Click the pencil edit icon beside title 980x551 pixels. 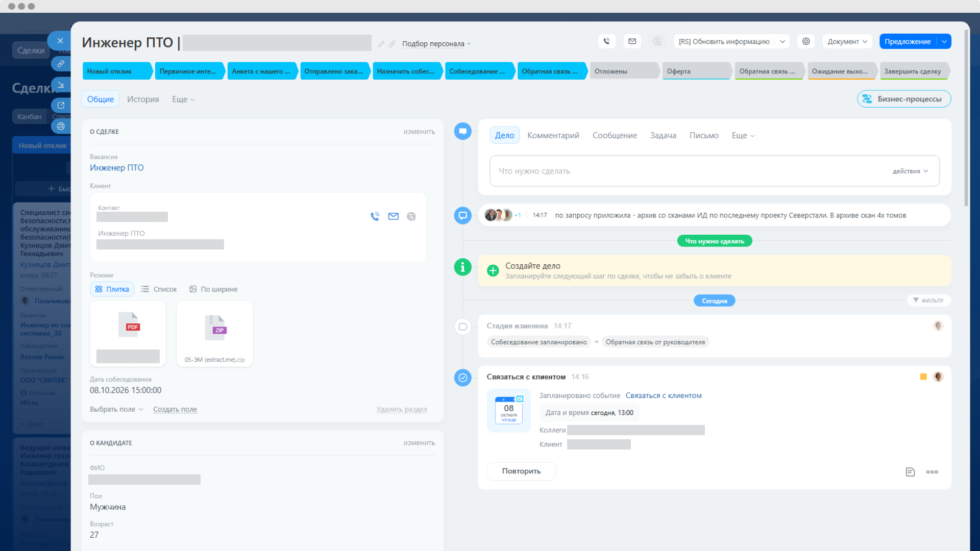click(381, 44)
